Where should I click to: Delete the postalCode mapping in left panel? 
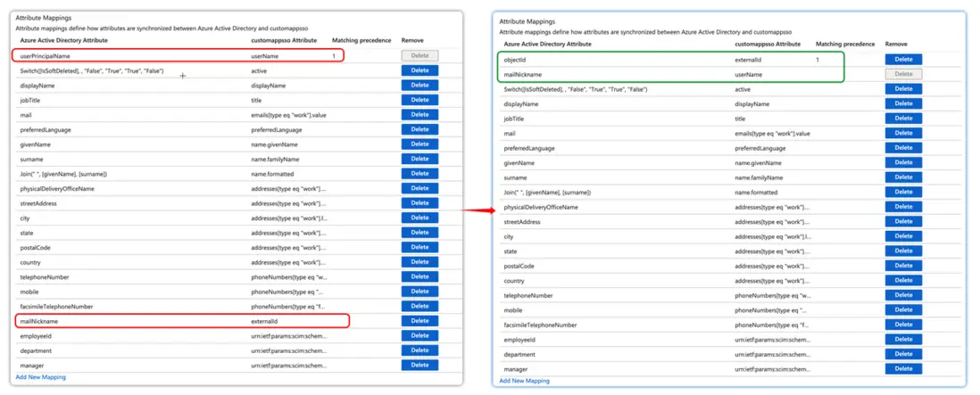click(419, 247)
